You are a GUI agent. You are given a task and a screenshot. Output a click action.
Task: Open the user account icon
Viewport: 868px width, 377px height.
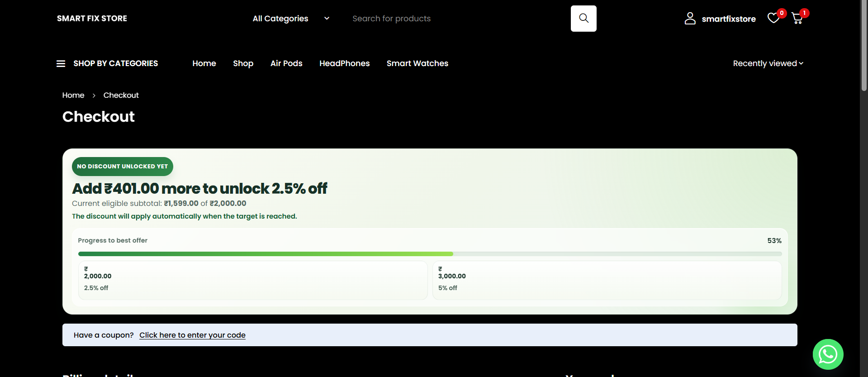point(690,19)
